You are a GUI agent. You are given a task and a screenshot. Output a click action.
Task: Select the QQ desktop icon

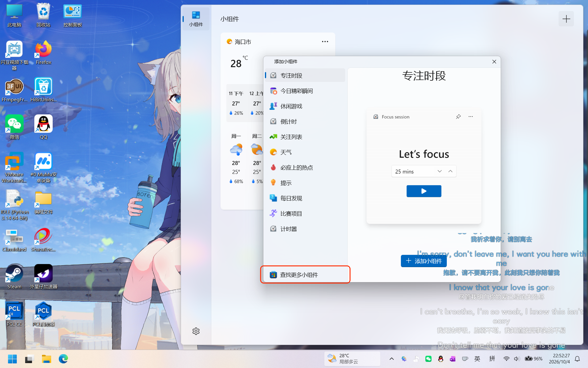point(43,127)
